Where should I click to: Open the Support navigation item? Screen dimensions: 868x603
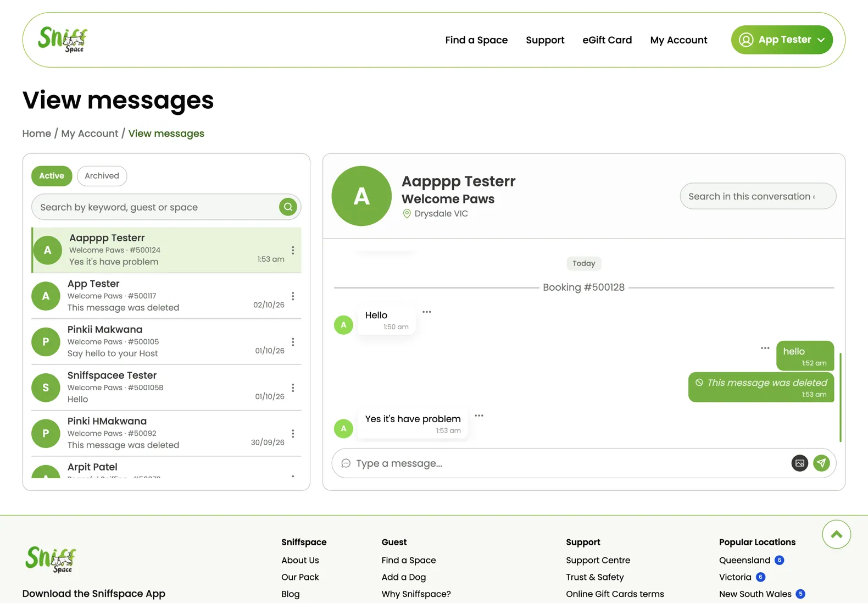pos(545,40)
